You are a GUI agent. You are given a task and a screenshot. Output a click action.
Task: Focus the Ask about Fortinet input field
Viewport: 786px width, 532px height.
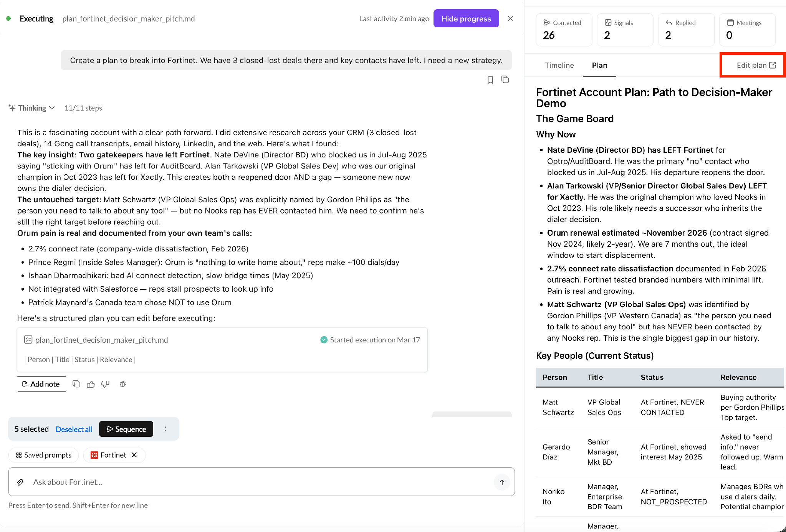pos(261,482)
